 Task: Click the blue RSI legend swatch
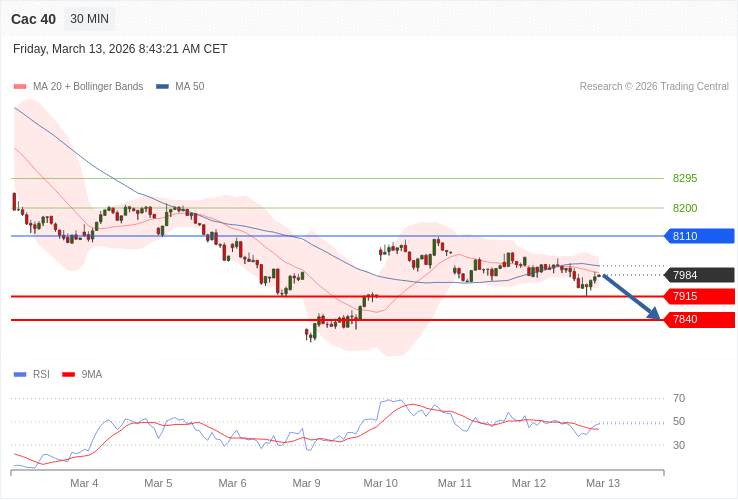tap(20, 375)
